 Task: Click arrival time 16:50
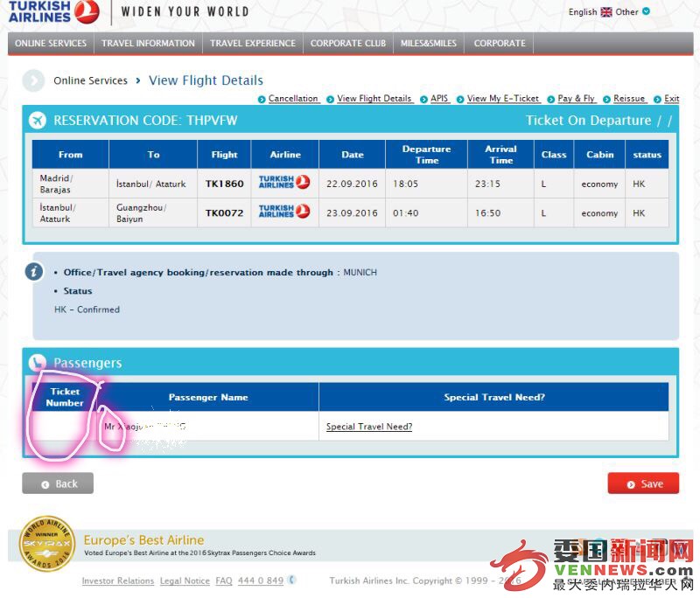pos(488,213)
